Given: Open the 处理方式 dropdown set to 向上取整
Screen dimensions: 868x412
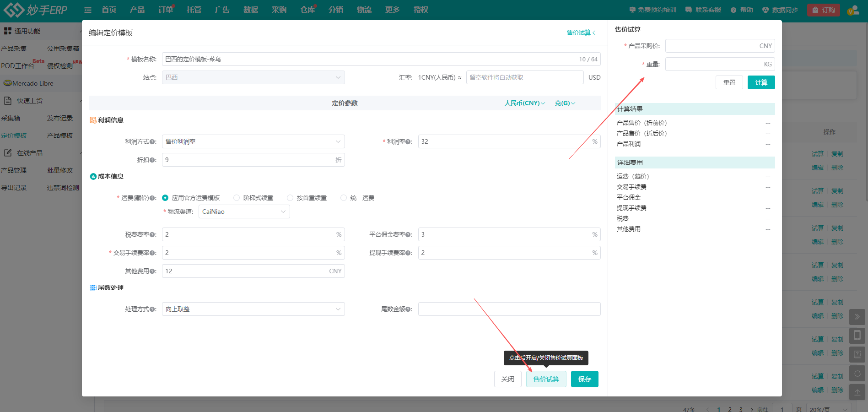Looking at the screenshot, I should (253, 309).
